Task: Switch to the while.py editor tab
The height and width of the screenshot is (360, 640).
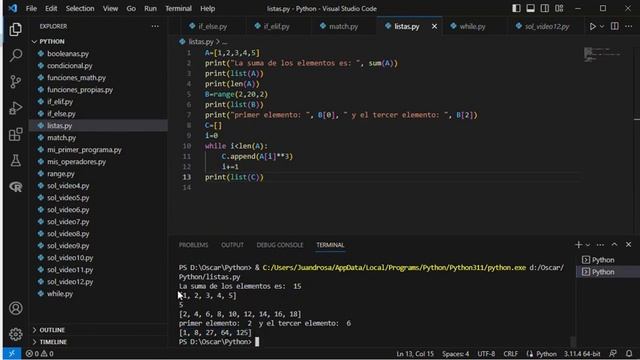Action: 472,27
